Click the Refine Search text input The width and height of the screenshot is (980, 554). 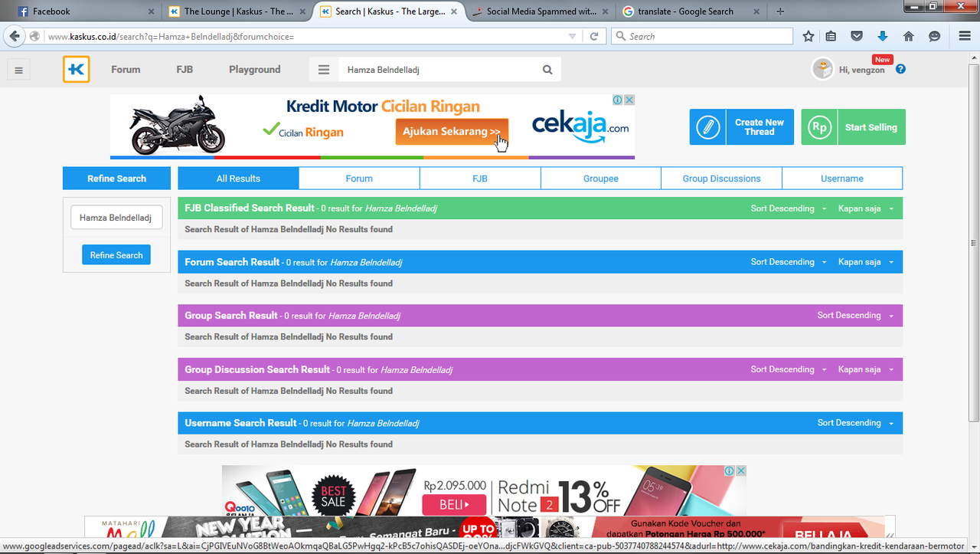coord(116,218)
